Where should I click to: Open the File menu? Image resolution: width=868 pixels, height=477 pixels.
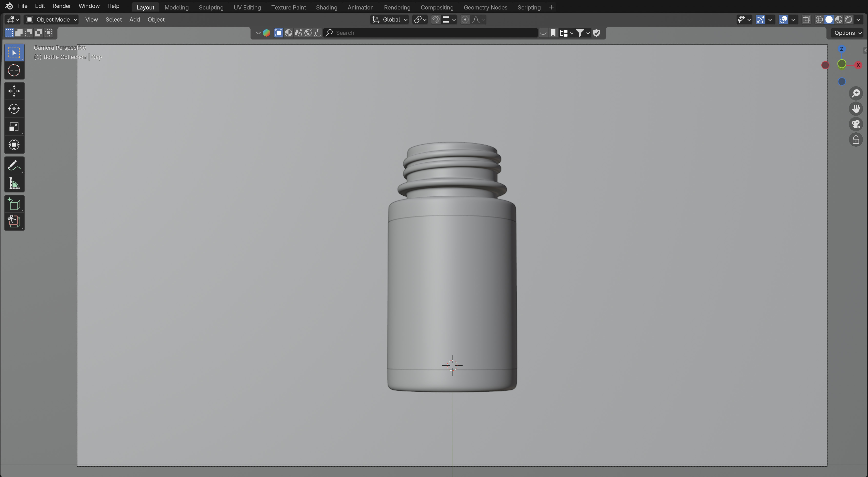pyautogui.click(x=23, y=6)
